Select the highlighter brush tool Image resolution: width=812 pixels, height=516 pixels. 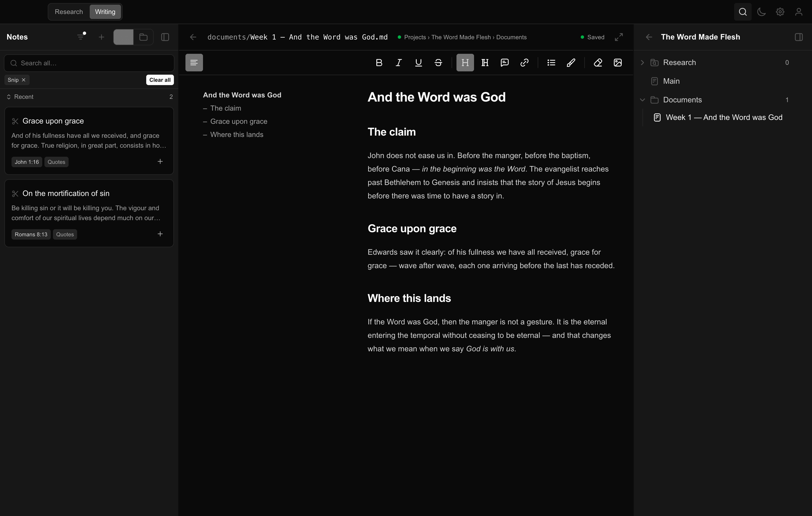(571, 62)
